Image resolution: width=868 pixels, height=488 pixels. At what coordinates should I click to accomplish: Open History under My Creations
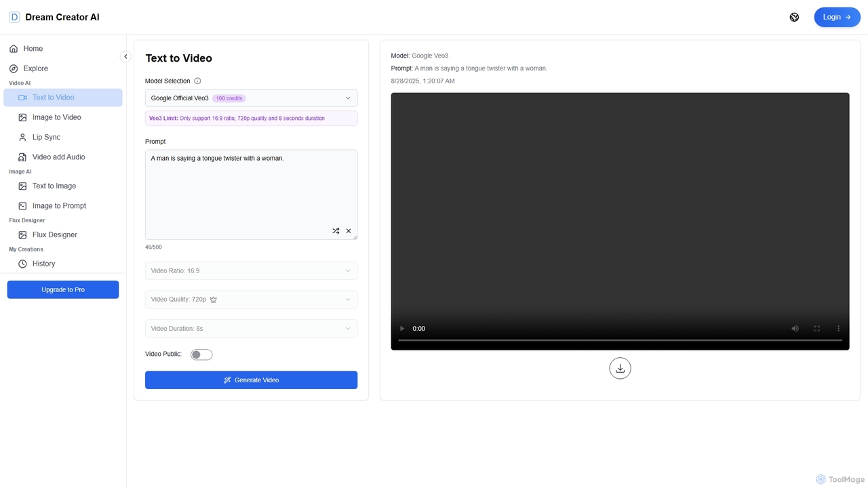pyautogui.click(x=63, y=264)
